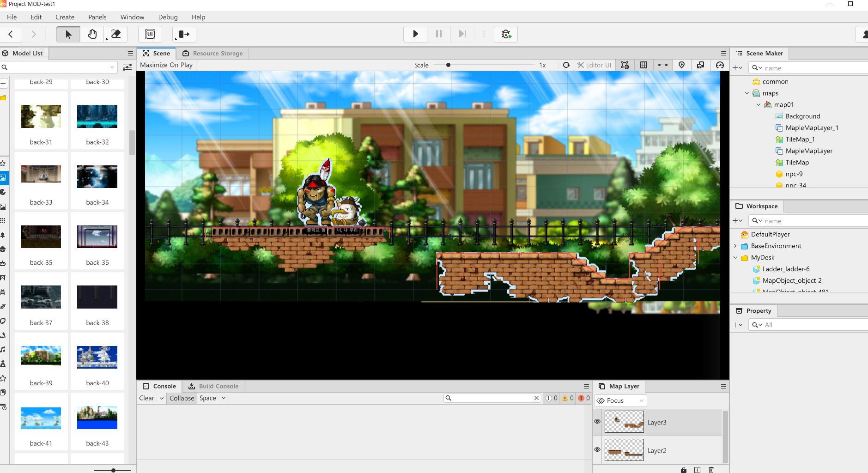The image size is (868, 473).
Task: Switch to the Build Console tab
Action: pos(214,386)
